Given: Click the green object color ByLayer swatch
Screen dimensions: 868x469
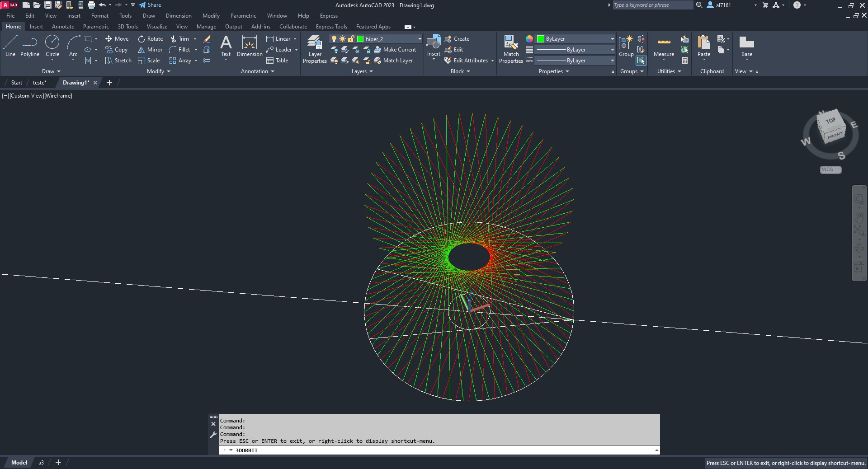Looking at the screenshot, I should [x=540, y=39].
